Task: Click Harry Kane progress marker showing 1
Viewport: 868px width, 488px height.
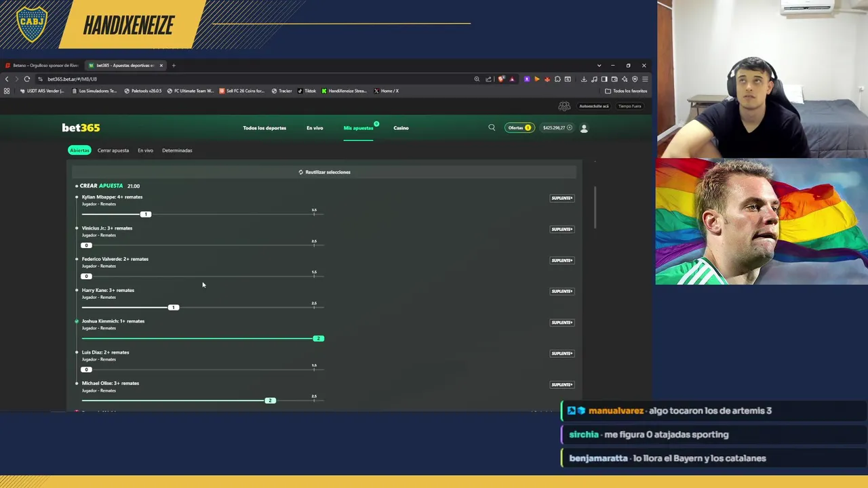Action: pos(174,308)
